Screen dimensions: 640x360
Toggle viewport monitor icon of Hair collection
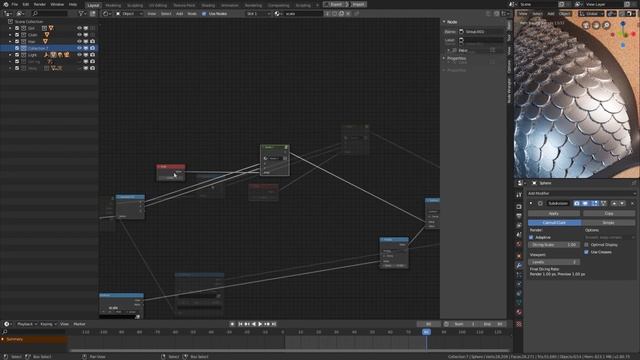click(86, 41)
